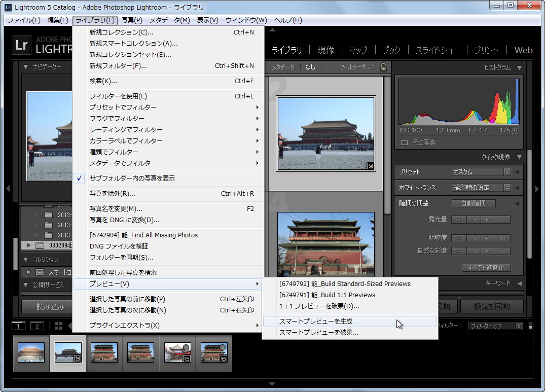
Task: Choose 新規コレクション(C)... menu item
Action: 168,32
